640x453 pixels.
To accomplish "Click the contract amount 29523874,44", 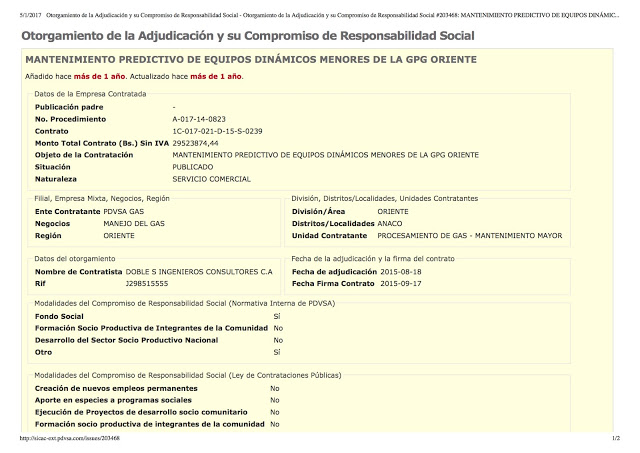I will pyautogui.click(x=196, y=143).
